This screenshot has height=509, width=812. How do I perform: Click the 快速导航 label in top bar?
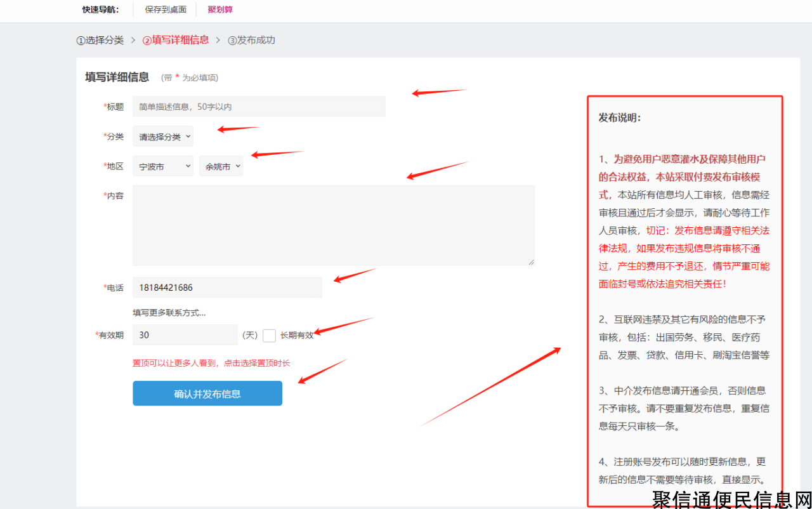[100, 10]
